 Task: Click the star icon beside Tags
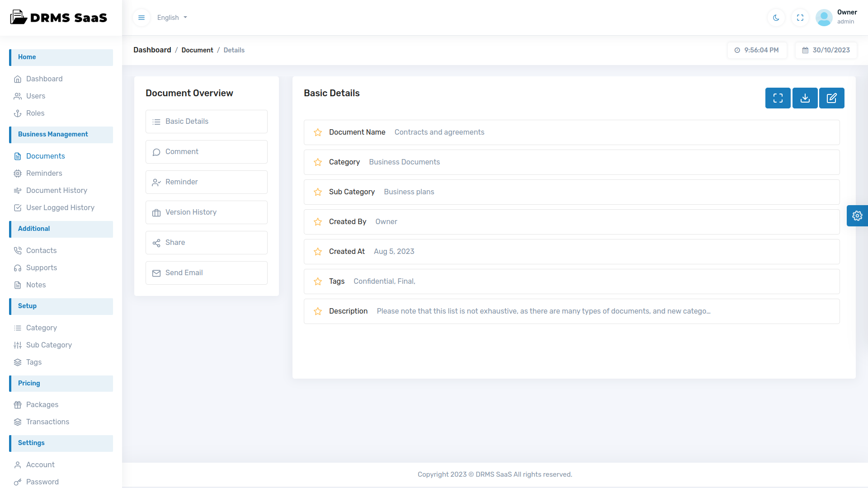tap(318, 282)
